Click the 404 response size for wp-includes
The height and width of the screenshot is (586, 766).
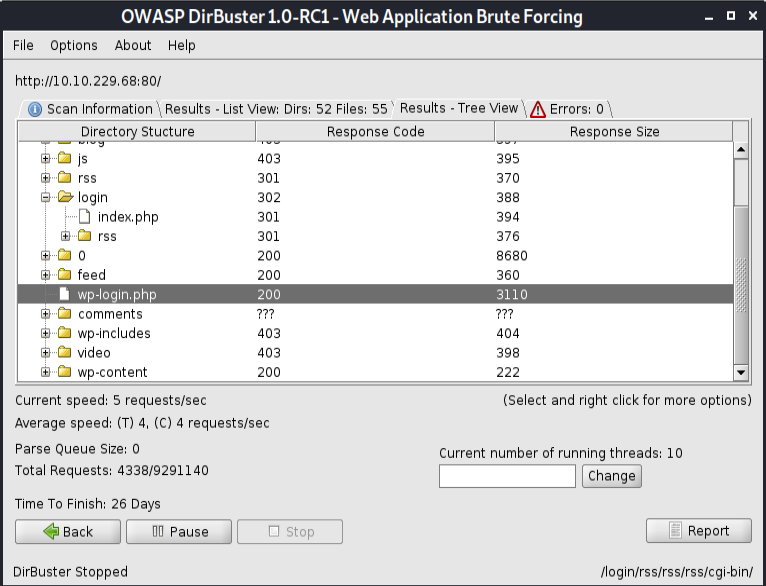click(508, 334)
